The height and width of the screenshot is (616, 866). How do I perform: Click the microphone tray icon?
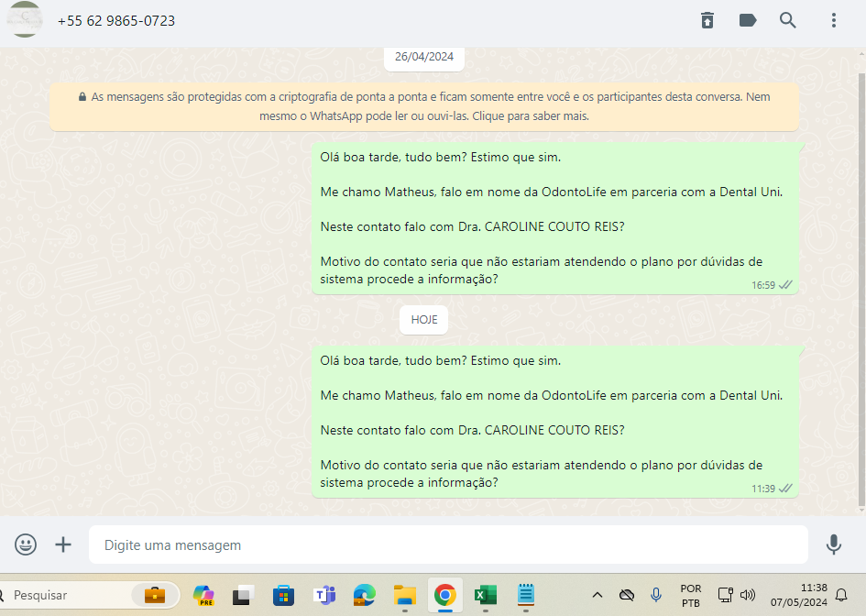click(655, 595)
